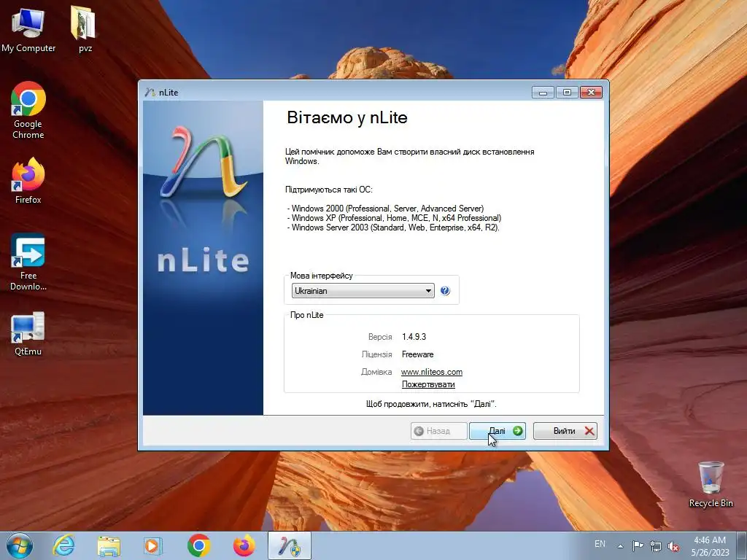Open the Action Center flag icon
Image resolution: width=747 pixels, height=560 pixels.
tap(638, 545)
